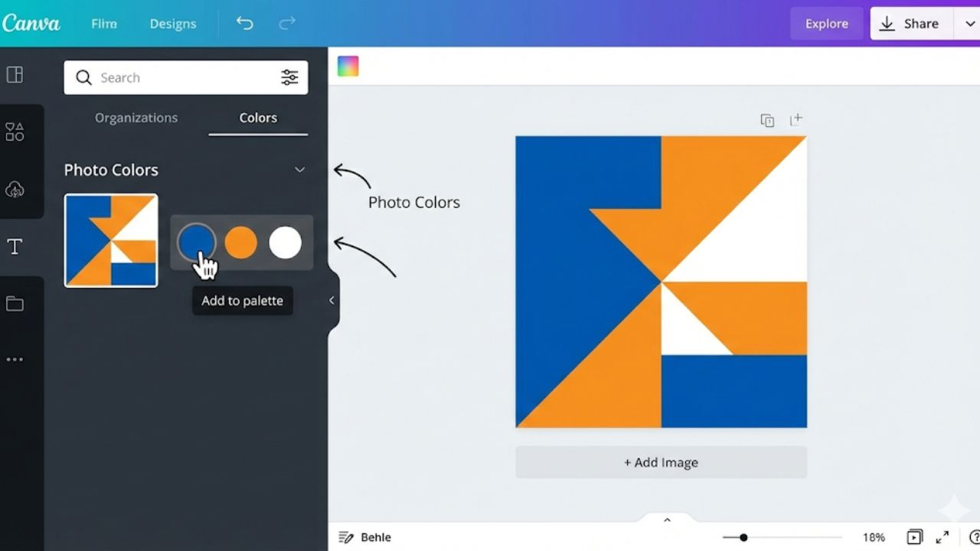
Task: Select the Elements icon in sidebar
Action: 15,131
